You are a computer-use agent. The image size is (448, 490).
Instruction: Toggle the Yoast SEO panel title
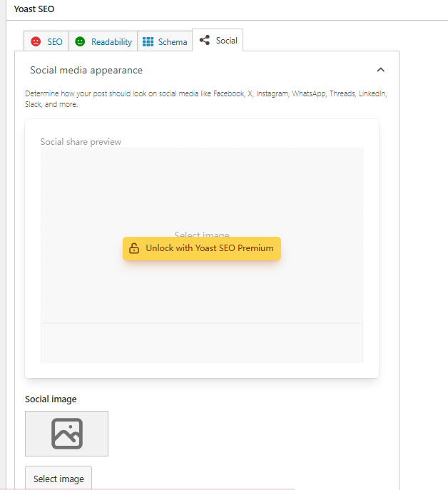[x=34, y=9]
